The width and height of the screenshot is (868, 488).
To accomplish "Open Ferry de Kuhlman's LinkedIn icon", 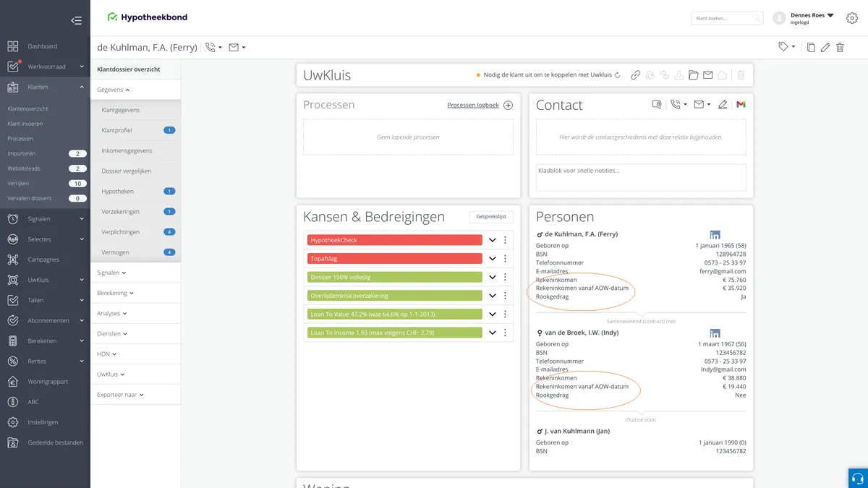I will point(715,235).
